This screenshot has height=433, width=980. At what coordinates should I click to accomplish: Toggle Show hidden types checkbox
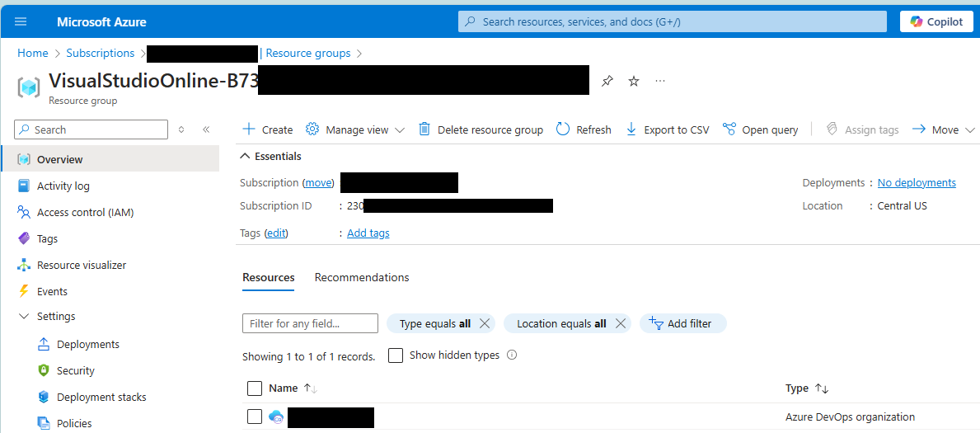point(396,355)
